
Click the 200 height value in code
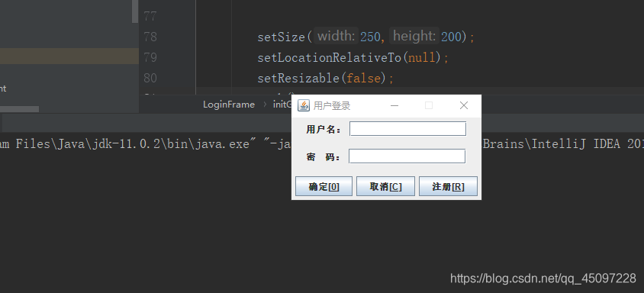[x=452, y=37]
